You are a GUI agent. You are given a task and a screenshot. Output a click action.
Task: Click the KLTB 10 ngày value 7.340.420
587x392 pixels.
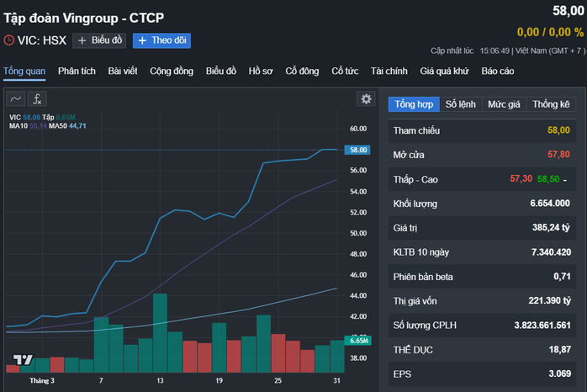point(551,252)
